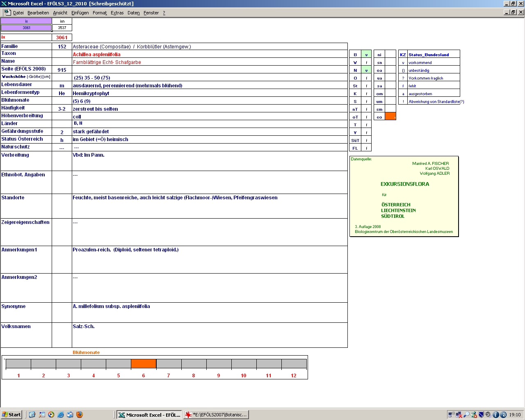The image size is (525, 420).
Task: Restore the workbook window inside Excel
Action: click(x=513, y=12)
